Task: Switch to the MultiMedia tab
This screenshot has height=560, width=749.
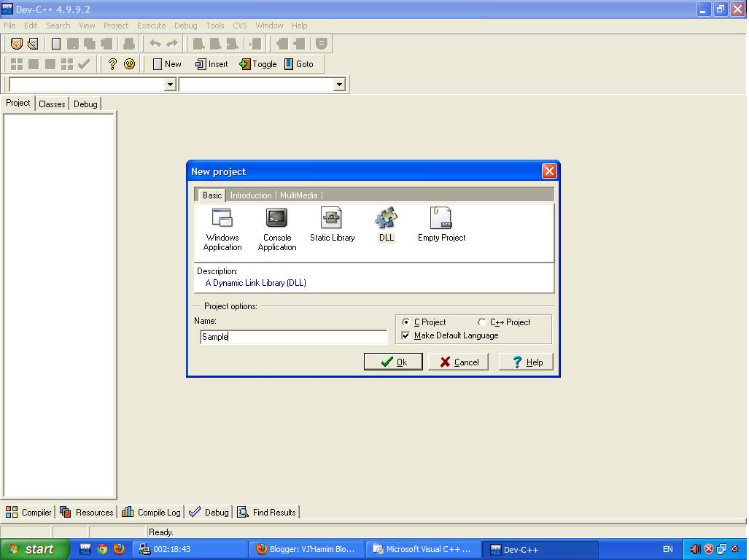Action: 298,195
